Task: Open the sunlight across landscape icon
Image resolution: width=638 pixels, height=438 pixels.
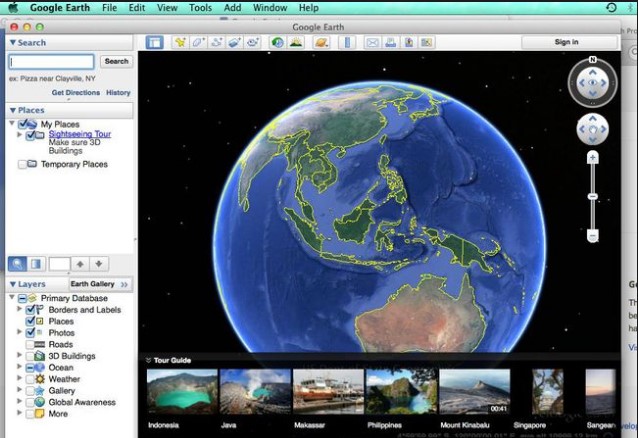Action: (296, 42)
